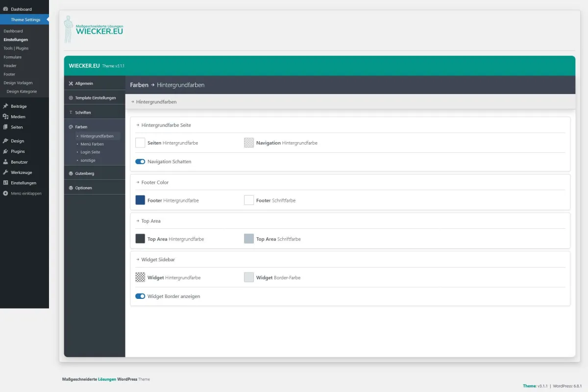Open the Menü Farben submenu item
588x392 pixels.
(92, 144)
